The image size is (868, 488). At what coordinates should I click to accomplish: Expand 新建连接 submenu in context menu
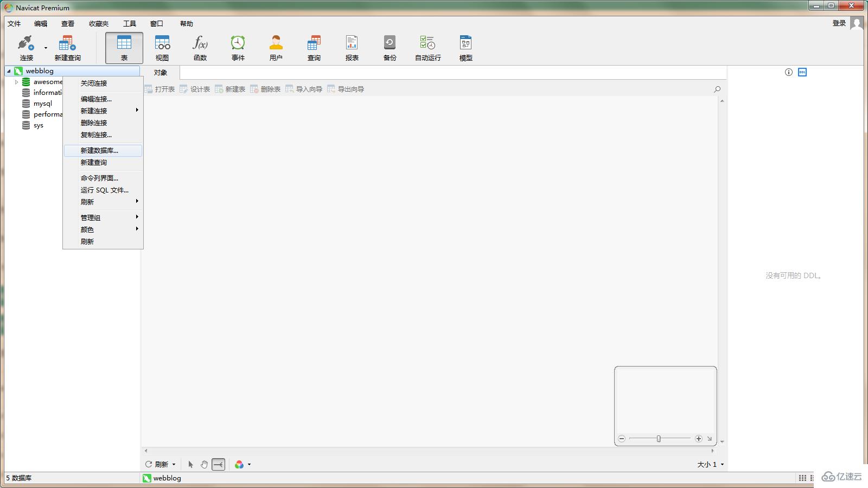click(x=103, y=111)
